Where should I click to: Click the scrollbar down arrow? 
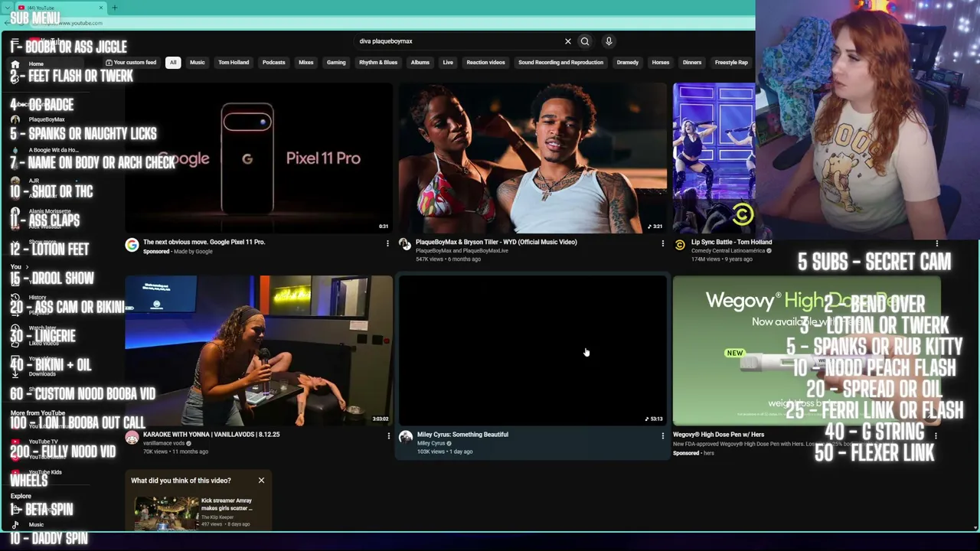pos(975,527)
